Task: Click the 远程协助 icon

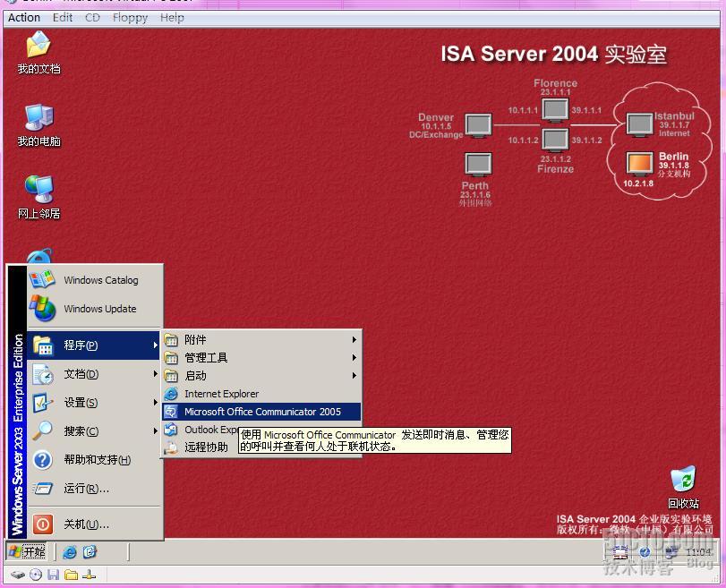Action: tap(171, 447)
